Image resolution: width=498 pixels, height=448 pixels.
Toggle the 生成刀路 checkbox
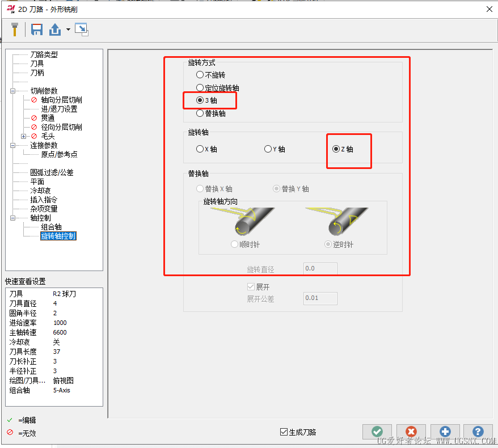(298, 432)
